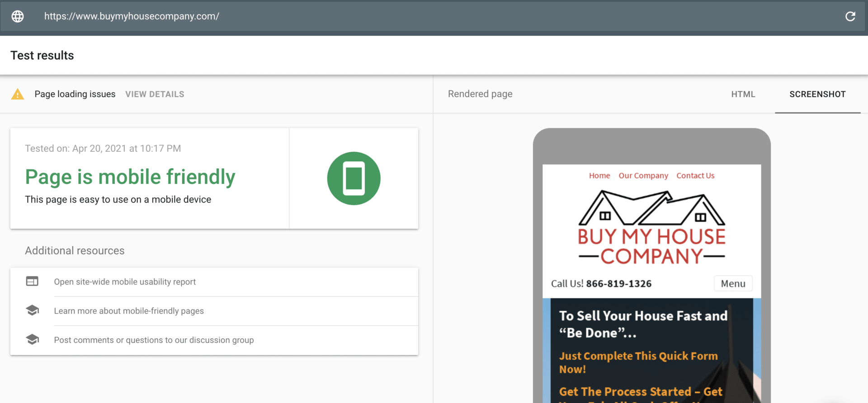Click 'Just Complete This Quick Form Now!' text
Viewport: 868px width, 403px height.
click(x=638, y=362)
